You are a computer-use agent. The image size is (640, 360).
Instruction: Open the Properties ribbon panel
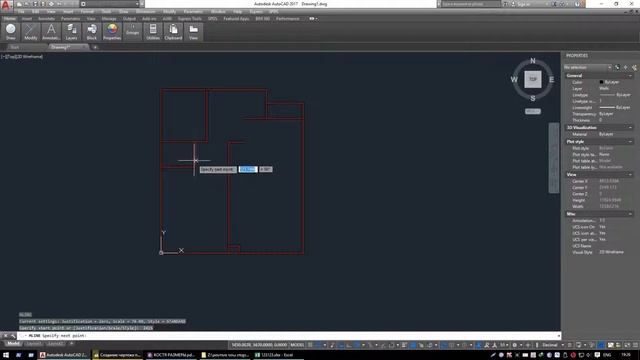[x=112, y=32]
